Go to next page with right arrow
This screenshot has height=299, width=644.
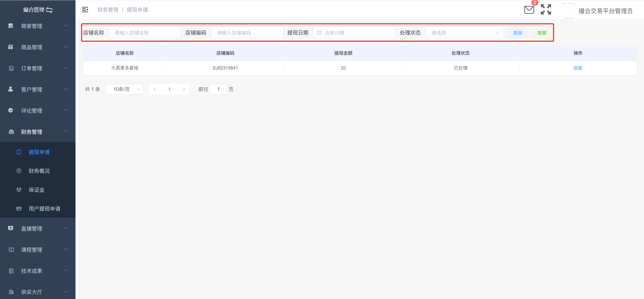tap(184, 89)
